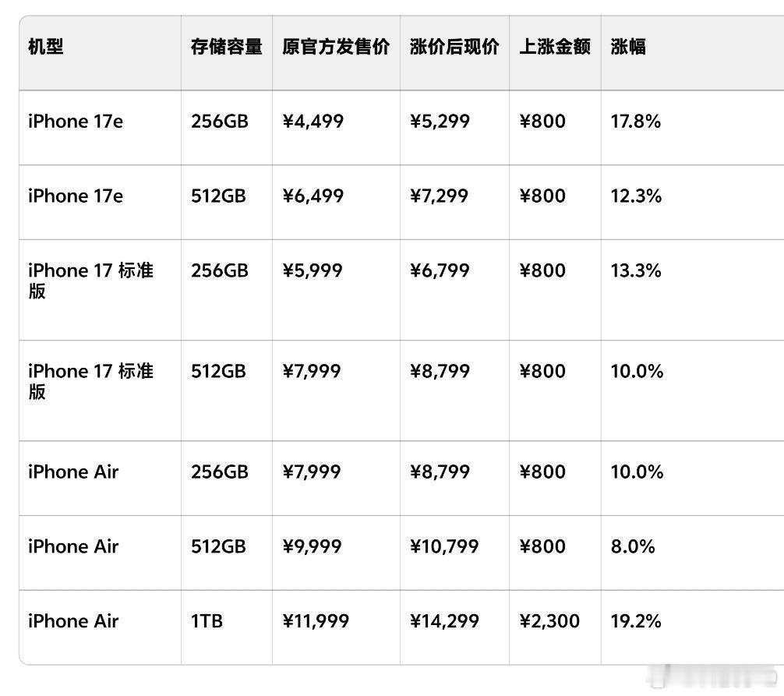The width and height of the screenshot is (784, 696).
Task: Click ¥800 in the 8.0% row
Action: (542, 546)
